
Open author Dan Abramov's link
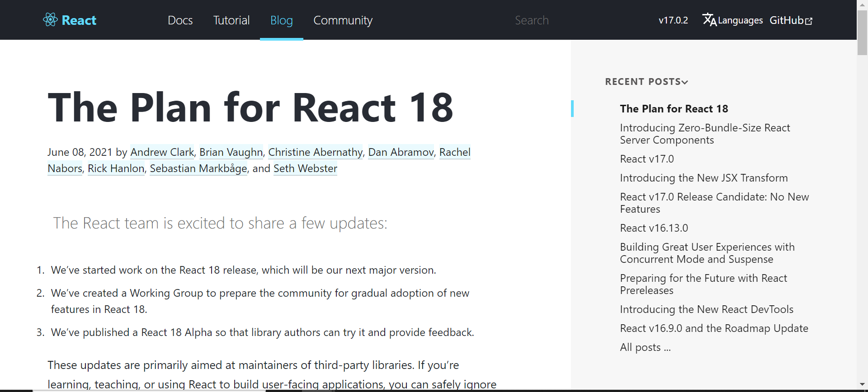[x=401, y=152]
